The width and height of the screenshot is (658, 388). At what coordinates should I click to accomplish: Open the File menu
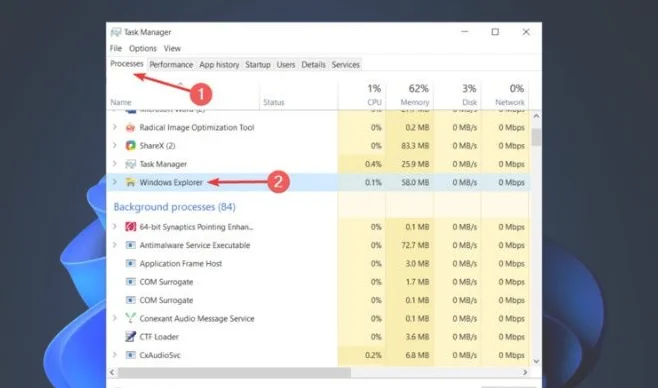(116, 49)
